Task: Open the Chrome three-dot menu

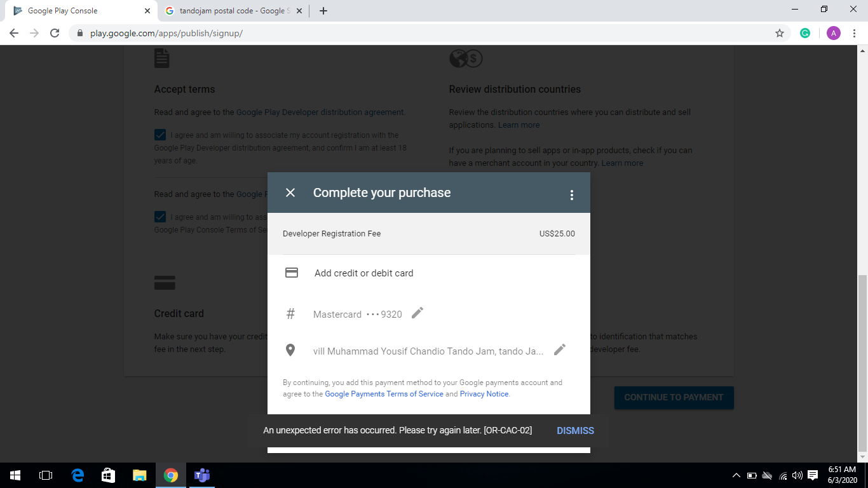Action: click(853, 33)
